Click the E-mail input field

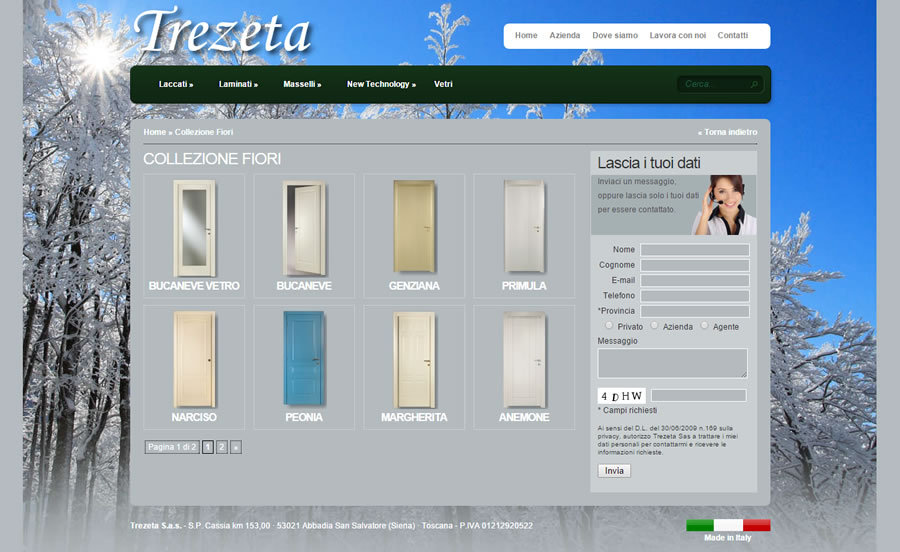tap(695, 281)
